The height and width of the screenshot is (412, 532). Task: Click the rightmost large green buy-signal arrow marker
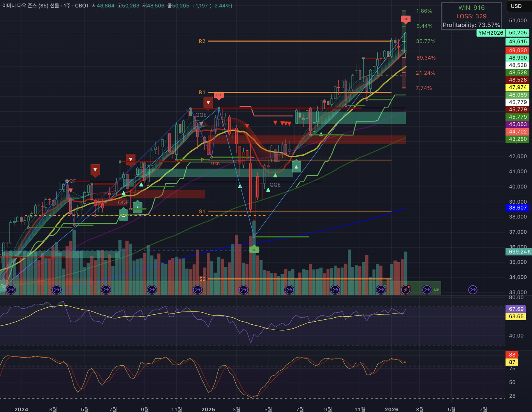296,167
